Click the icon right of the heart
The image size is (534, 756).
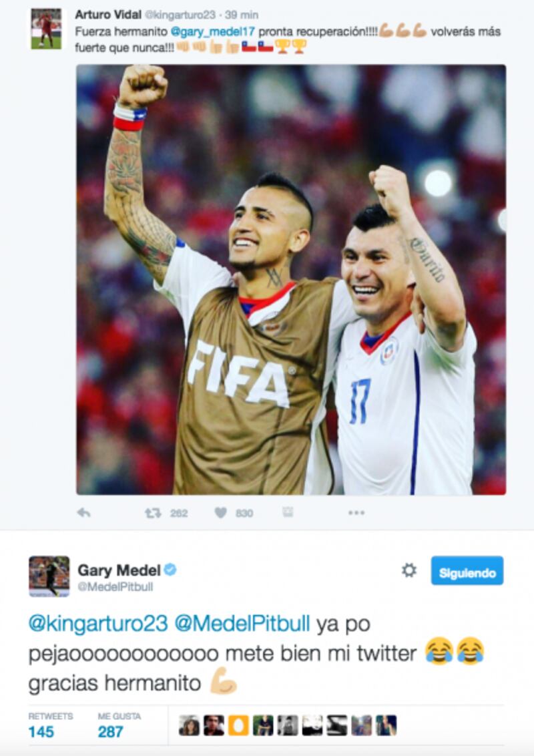tap(288, 512)
